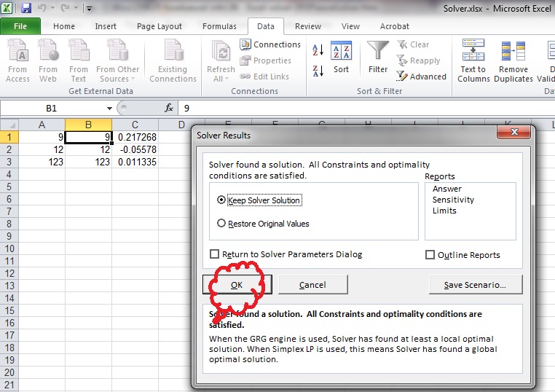Import data From Access

coord(17,61)
